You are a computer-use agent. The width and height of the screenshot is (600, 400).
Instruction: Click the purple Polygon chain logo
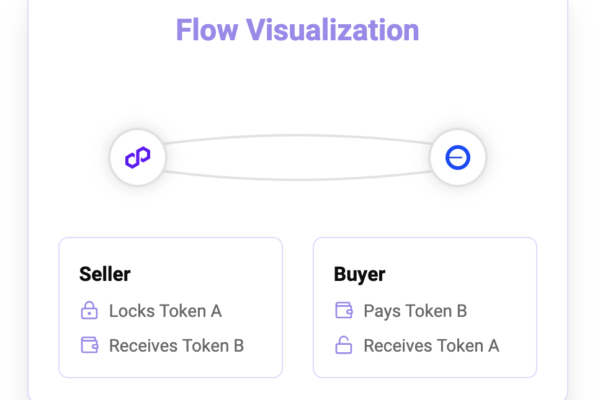pos(138,157)
